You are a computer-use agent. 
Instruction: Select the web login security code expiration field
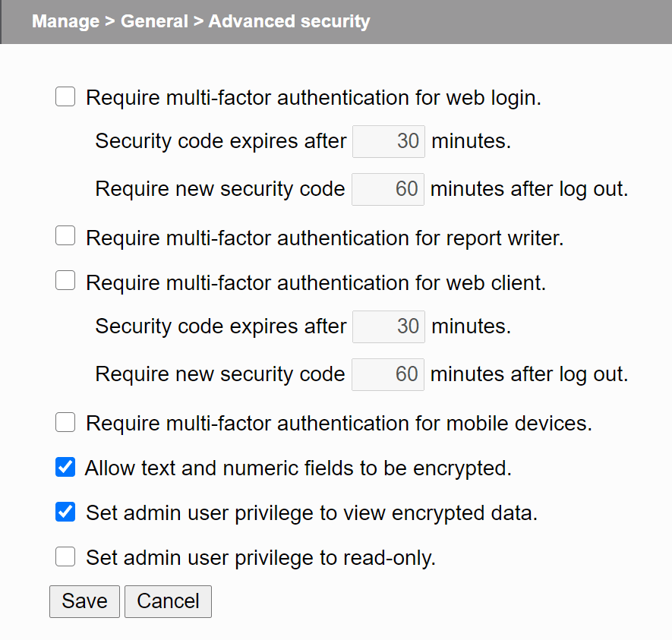[388, 140]
